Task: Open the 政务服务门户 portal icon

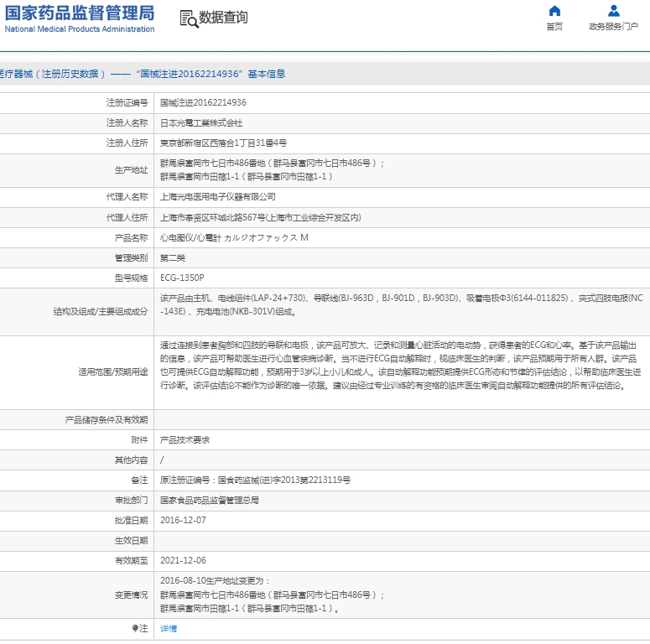Action: [614, 11]
